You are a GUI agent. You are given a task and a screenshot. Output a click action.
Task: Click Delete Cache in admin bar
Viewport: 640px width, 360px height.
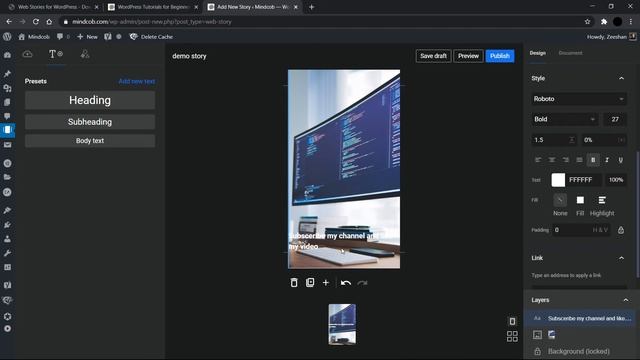pyautogui.click(x=151, y=37)
